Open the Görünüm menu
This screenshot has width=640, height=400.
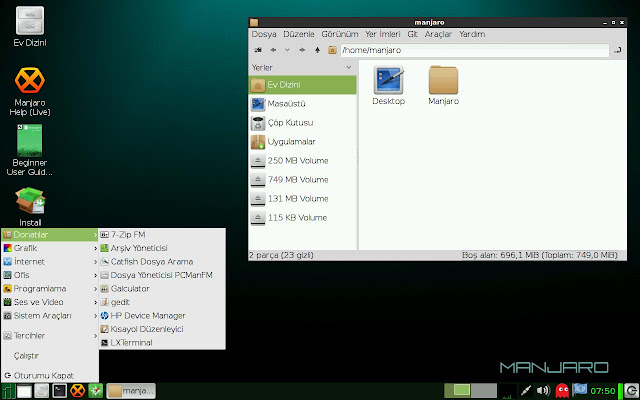[340, 34]
